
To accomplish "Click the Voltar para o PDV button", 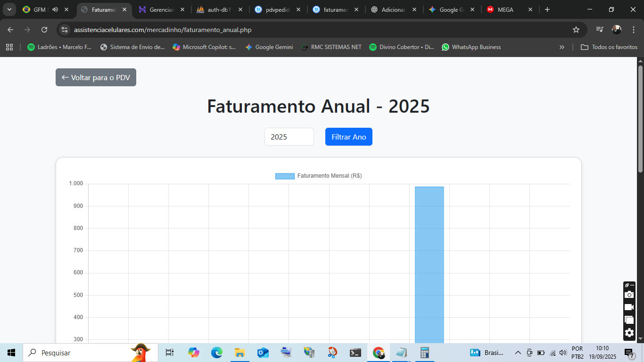I will pyautogui.click(x=96, y=77).
